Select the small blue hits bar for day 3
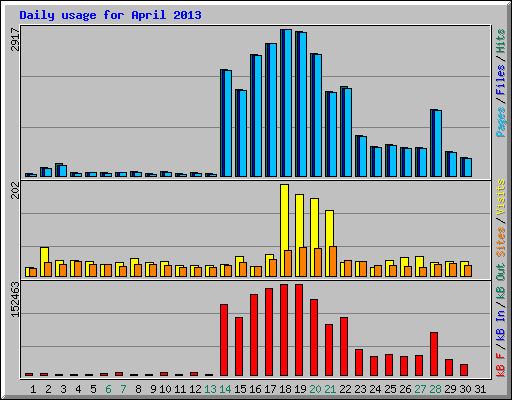Image resolution: width=512 pixels, height=400 pixels. coord(61,170)
